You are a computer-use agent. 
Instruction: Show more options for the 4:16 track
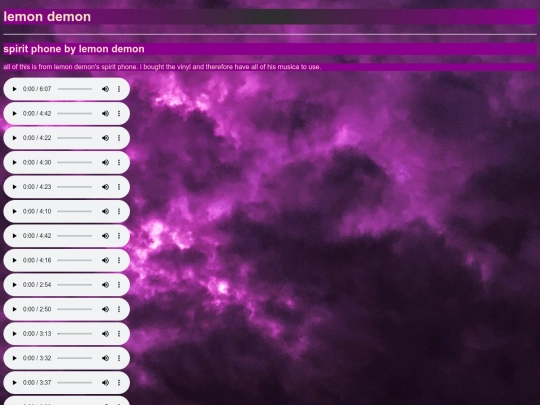(x=119, y=260)
